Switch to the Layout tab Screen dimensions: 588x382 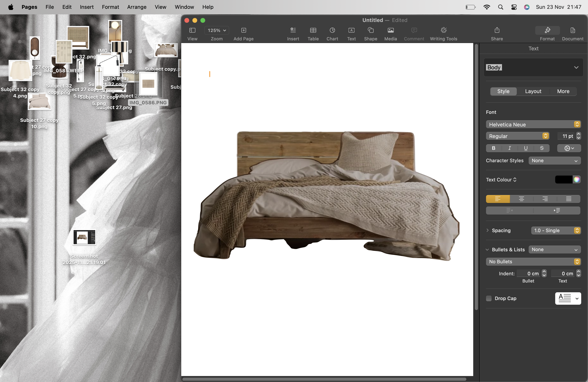click(533, 91)
